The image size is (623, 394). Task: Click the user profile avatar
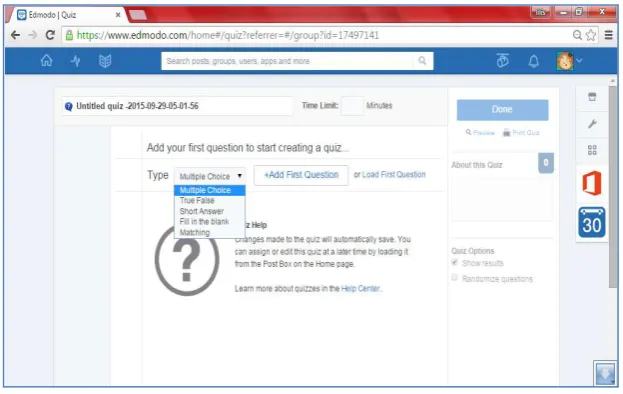565,61
